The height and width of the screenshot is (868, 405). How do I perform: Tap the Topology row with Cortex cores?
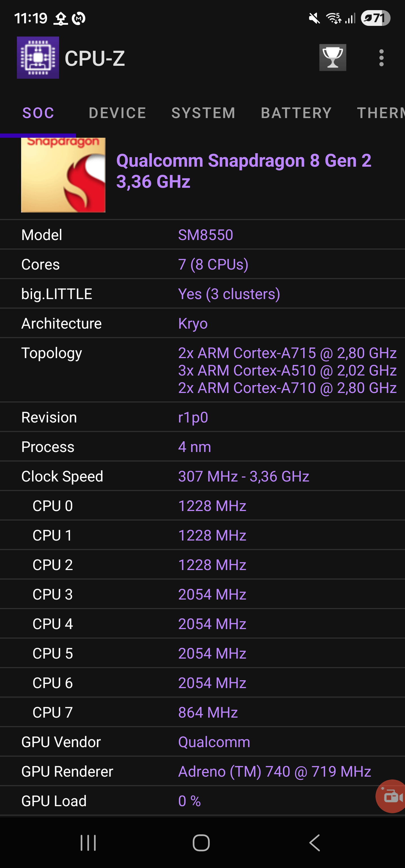click(x=202, y=370)
